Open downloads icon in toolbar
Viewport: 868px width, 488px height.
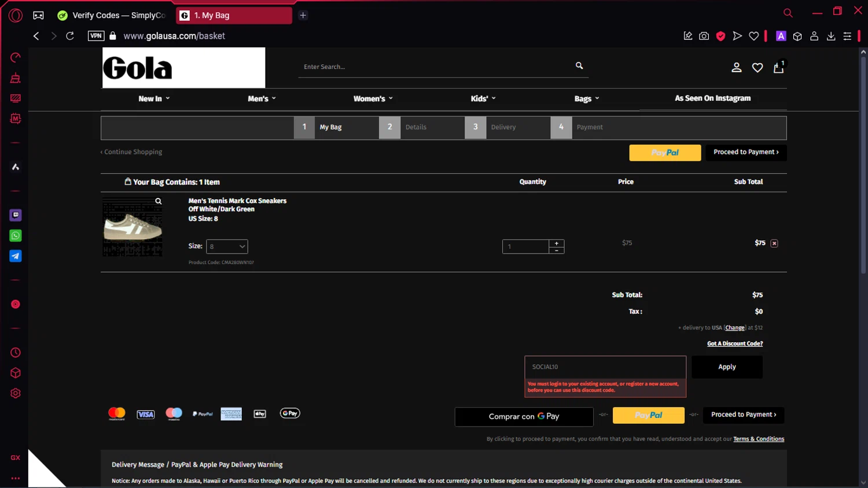click(x=831, y=36)
